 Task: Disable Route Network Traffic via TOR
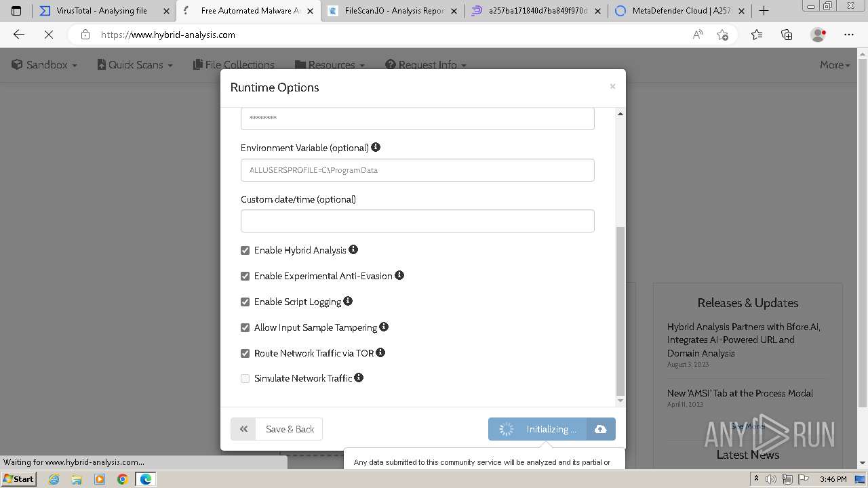click(x=245, y=353)
